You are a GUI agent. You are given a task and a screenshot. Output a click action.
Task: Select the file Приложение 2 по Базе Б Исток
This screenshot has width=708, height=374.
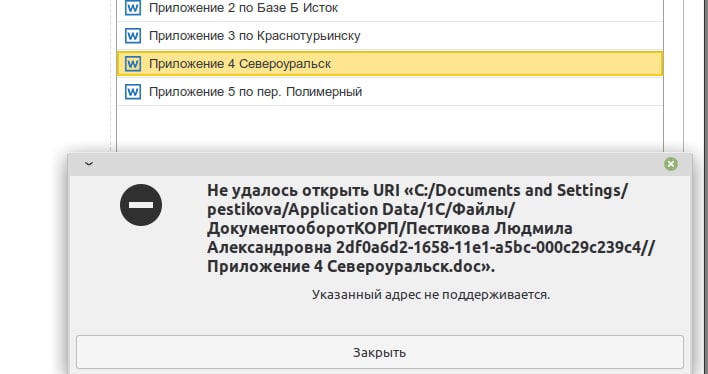pos(390,8)
